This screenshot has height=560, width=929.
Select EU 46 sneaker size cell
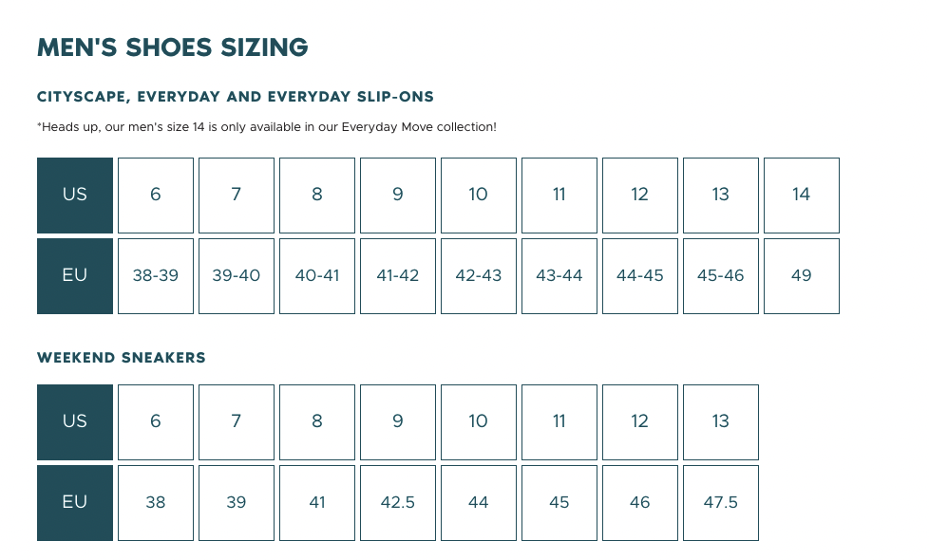[639, 502]
